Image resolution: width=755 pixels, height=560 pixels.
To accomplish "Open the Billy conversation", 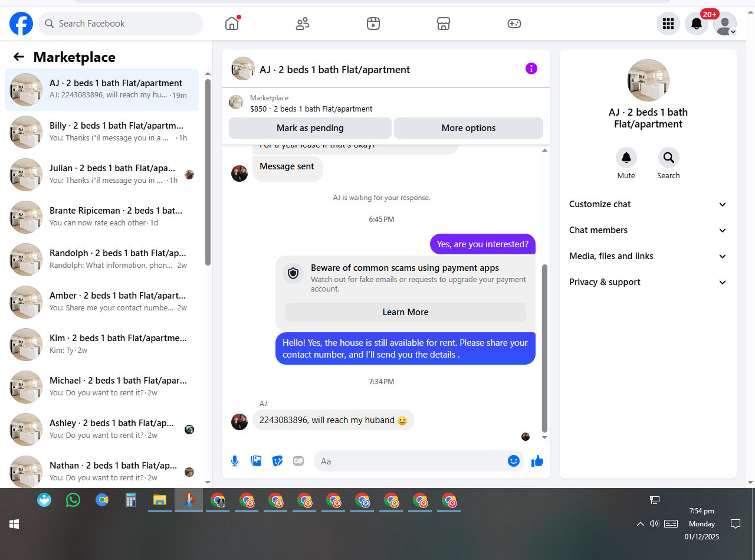I will [101, 132].
